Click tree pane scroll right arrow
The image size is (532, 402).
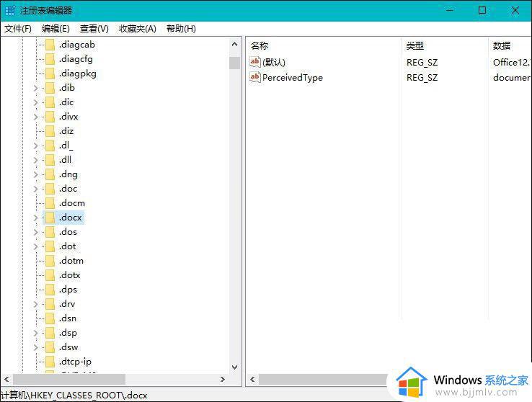[223, 379]
